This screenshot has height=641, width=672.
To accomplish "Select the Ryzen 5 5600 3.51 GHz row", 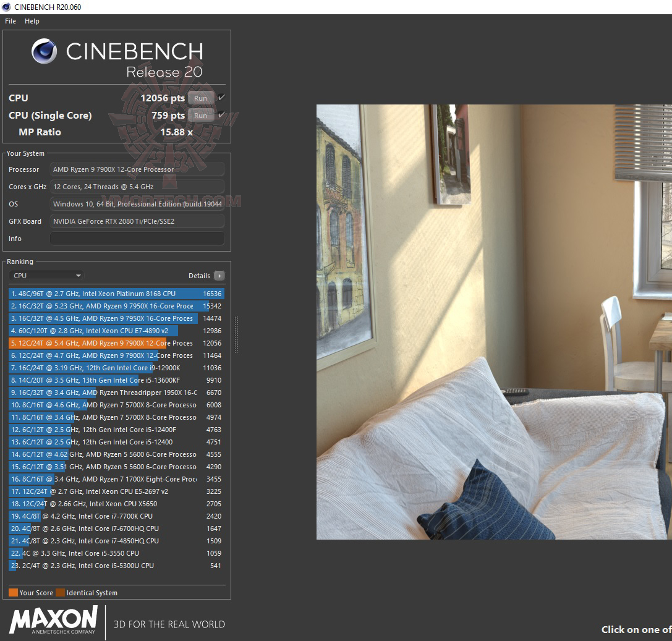I will click(116, 467).
